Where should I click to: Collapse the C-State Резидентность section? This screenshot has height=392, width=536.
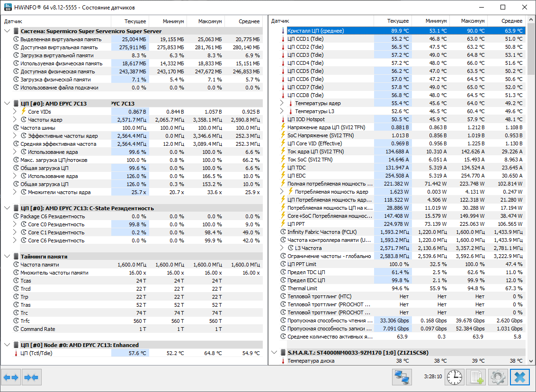pos(7,208)
